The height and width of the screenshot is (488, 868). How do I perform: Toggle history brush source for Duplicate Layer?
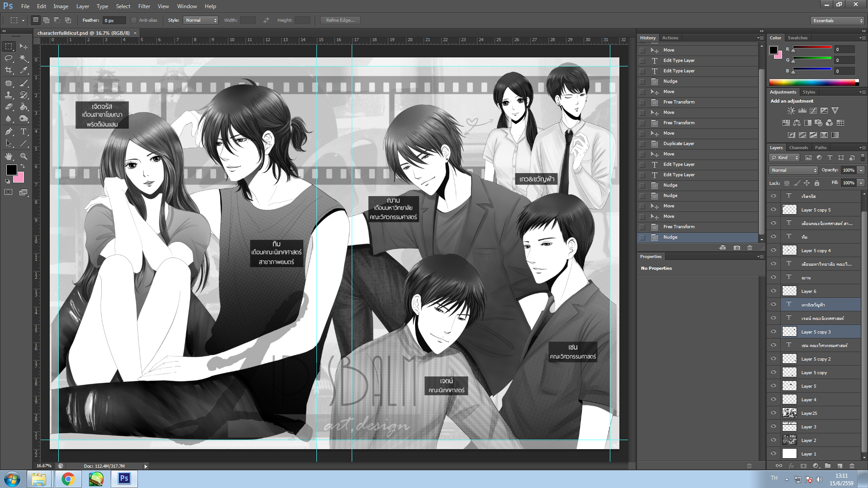pyautogui.click(x=642, y=144)
